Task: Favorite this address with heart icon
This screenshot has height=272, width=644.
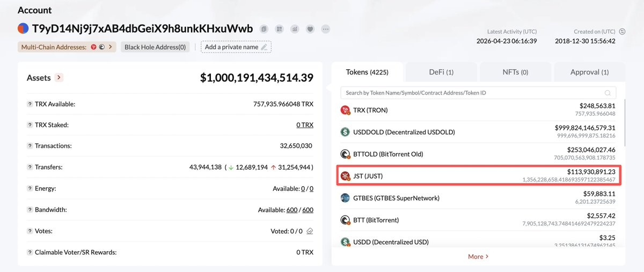Action: pyautogui.click(x=310, y=29)
